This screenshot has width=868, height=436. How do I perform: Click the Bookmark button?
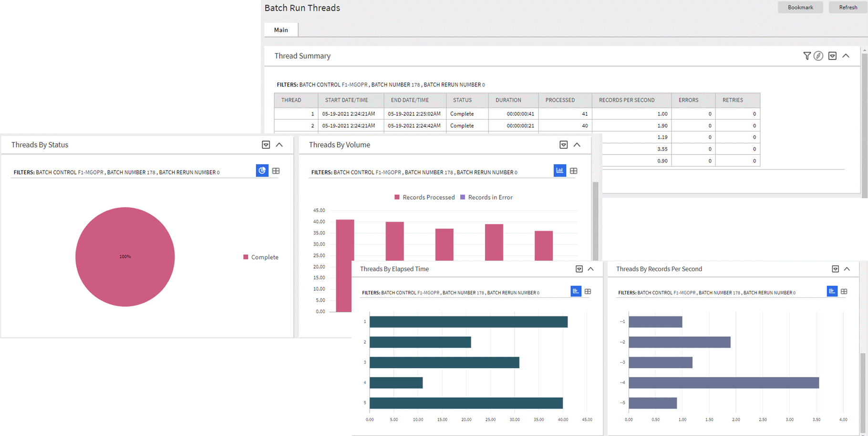coord(800,7)
